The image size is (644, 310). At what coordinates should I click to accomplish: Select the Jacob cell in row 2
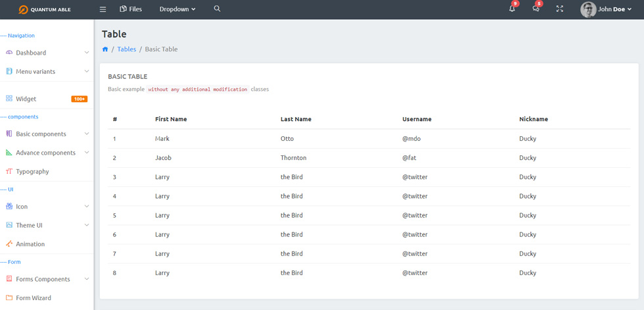pyautogui.click(x=163, y=158)
